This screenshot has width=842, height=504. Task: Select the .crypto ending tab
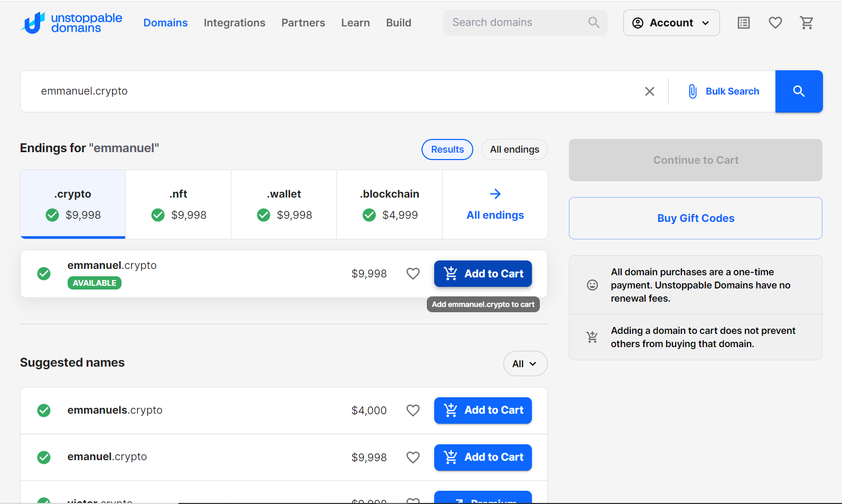click(x=73, y=204)
